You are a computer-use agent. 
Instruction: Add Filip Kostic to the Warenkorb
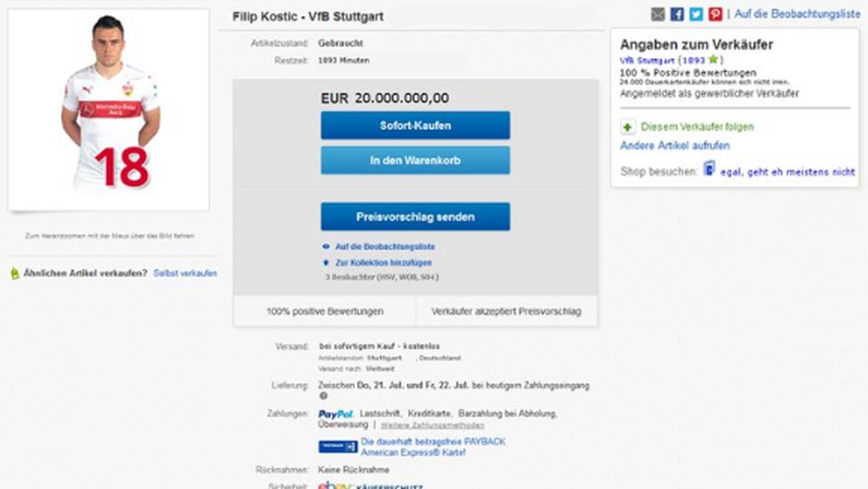pos(414,160)
